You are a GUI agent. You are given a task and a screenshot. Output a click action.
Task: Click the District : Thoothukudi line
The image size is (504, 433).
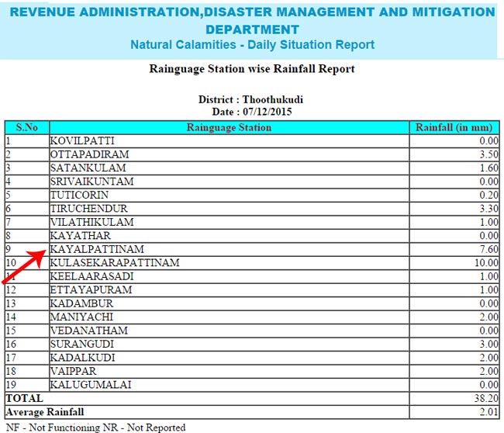click(250, 99)
